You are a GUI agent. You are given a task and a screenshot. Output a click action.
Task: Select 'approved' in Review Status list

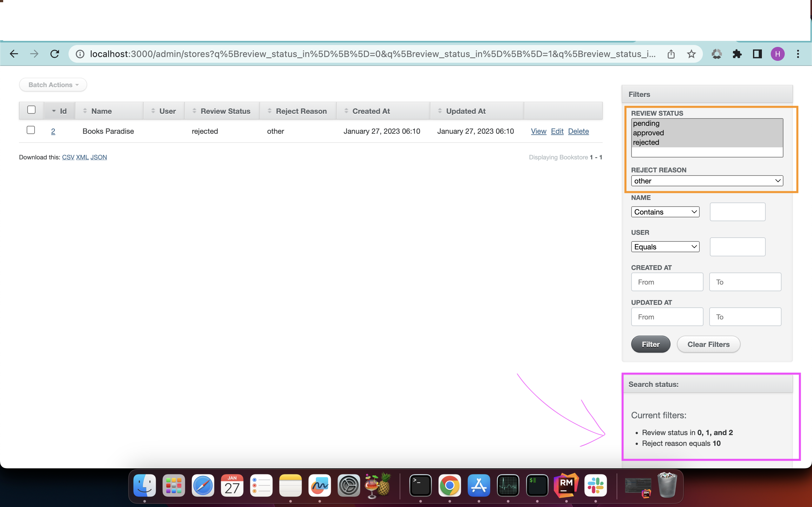(649, 133)
